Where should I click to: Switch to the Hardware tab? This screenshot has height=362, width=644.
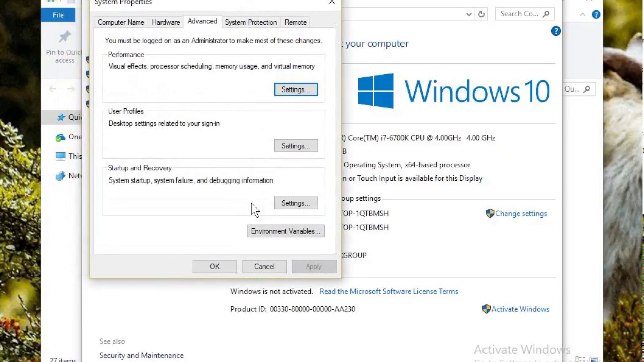tap(166, 22)
